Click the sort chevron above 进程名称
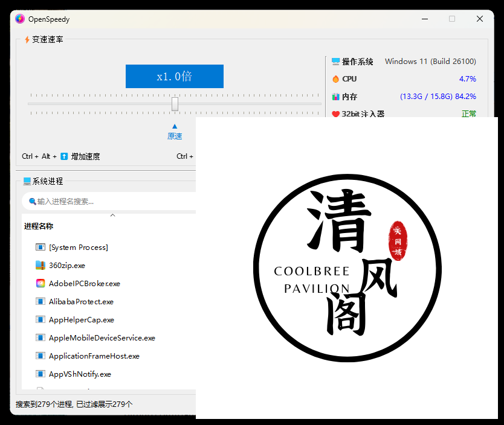 pyautogui.click(x=112, y=215)
